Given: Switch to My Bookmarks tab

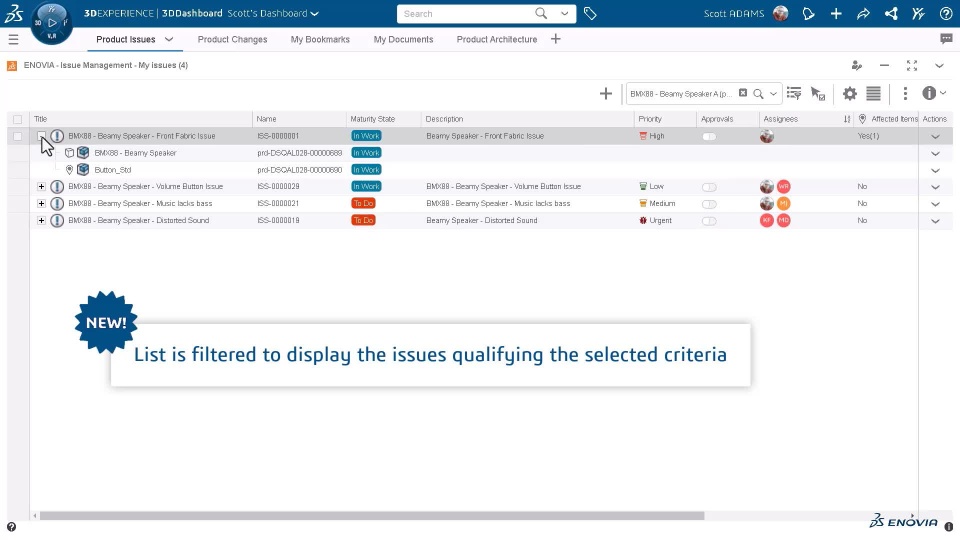Looking at the screenshot, I should pos(320,39).
